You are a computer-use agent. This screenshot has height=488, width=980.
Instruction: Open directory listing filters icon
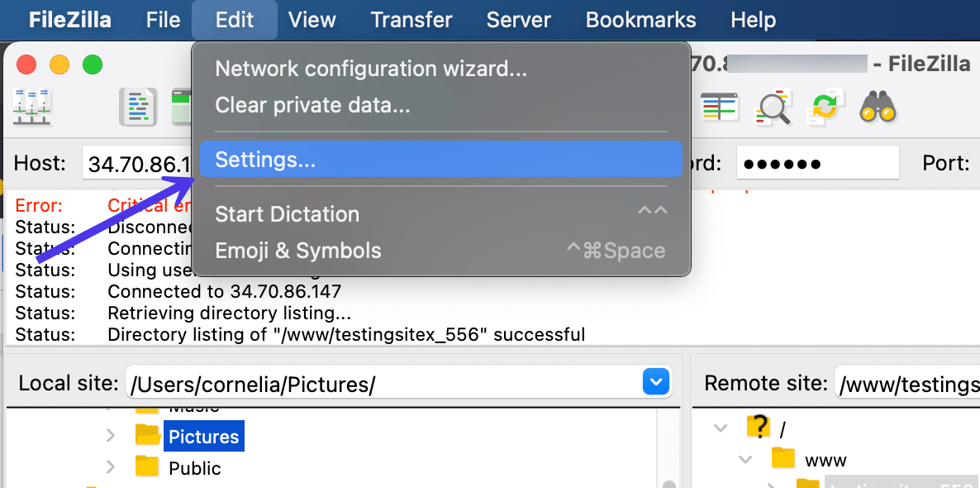pyautogui.click(x=720, y=107)
